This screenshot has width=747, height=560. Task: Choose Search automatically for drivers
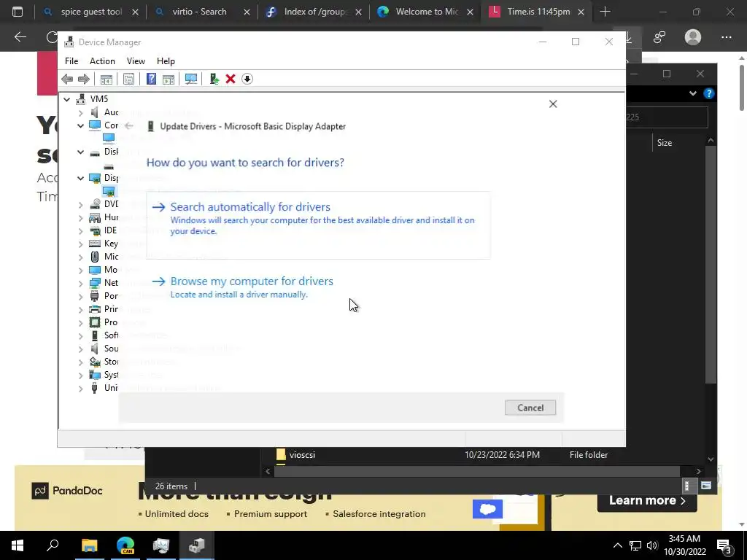point(318,225)
